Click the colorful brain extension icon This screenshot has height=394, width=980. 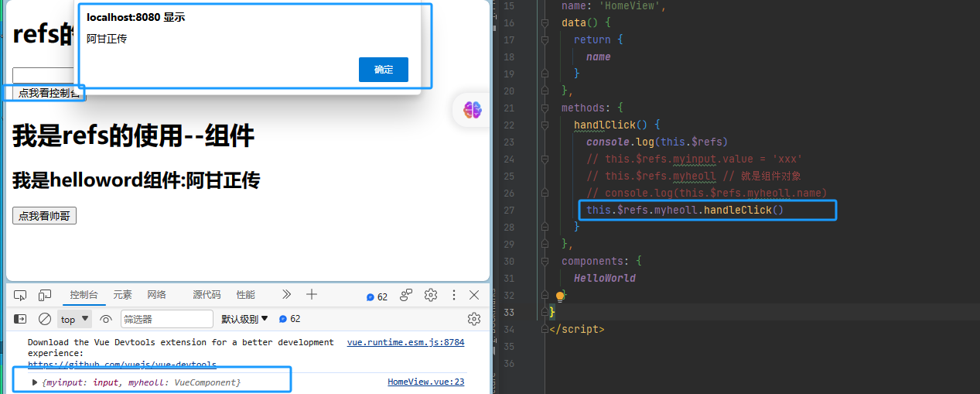coord(473,110)
